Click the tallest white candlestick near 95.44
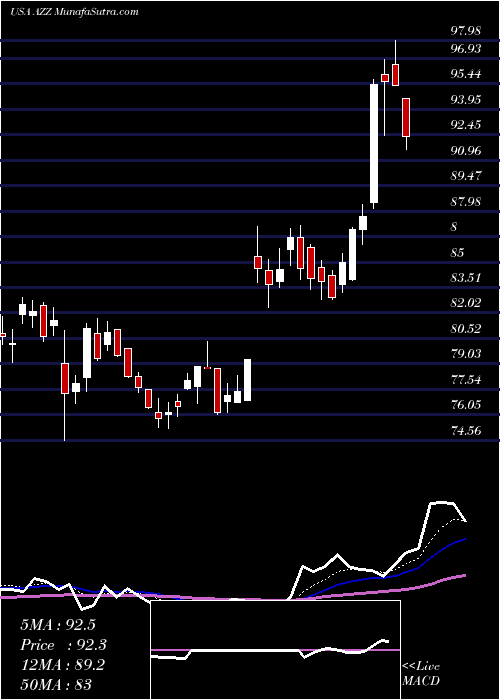This screenshot has height=700, width=500. (374, 143)
